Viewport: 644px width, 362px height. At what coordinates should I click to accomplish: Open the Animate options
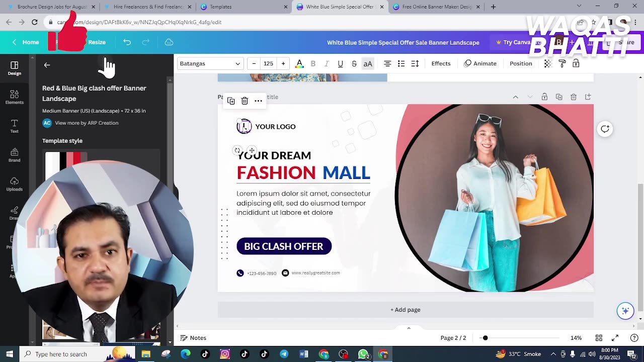(x=480, y=63)
